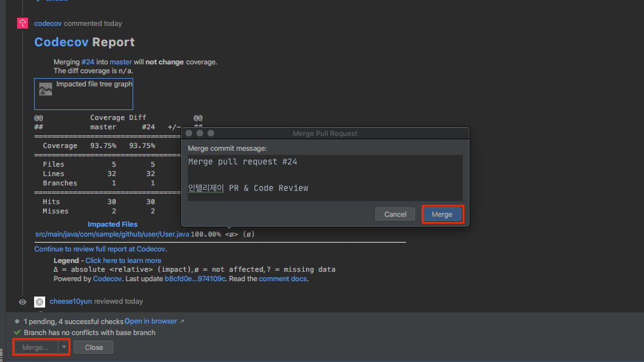
Task: Open the Impacted Files link
Action: tap(112, 224)
